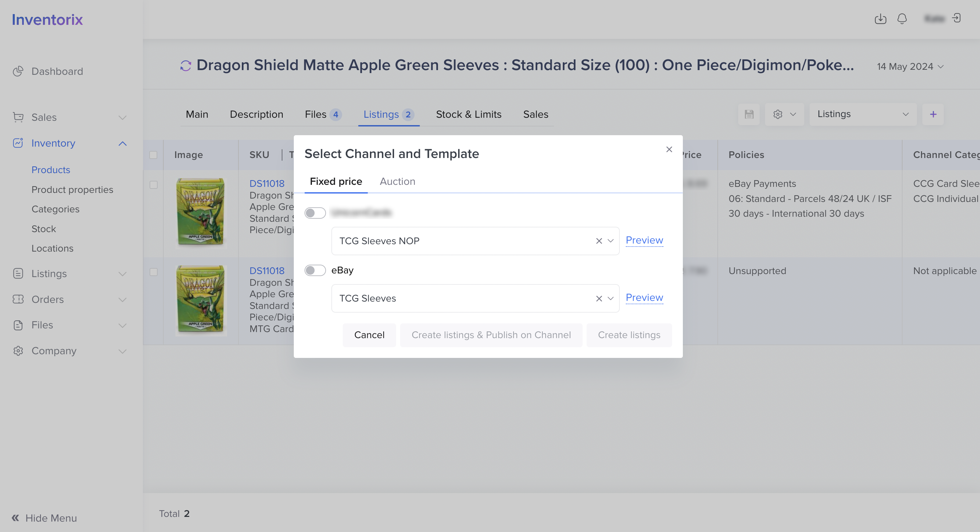Open first row DS11018 SKU link
Image resolution: width=980 pixels, height=532 pixels.
(x=267, y=183)
